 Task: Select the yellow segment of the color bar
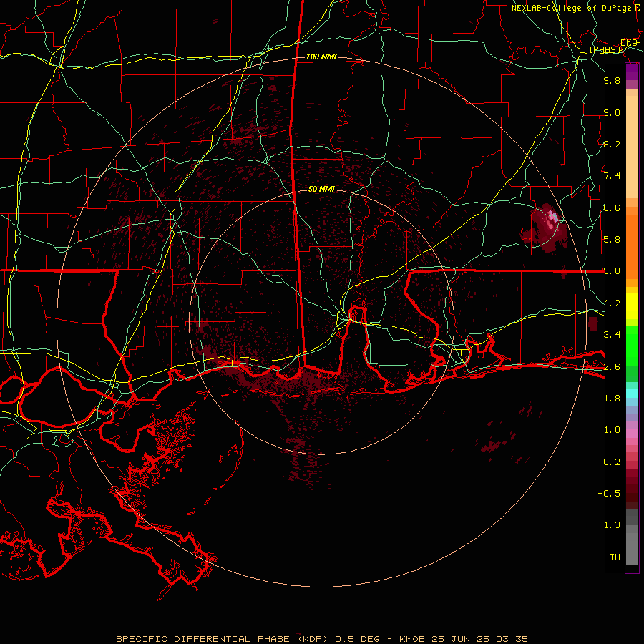[x=632, y=306]
